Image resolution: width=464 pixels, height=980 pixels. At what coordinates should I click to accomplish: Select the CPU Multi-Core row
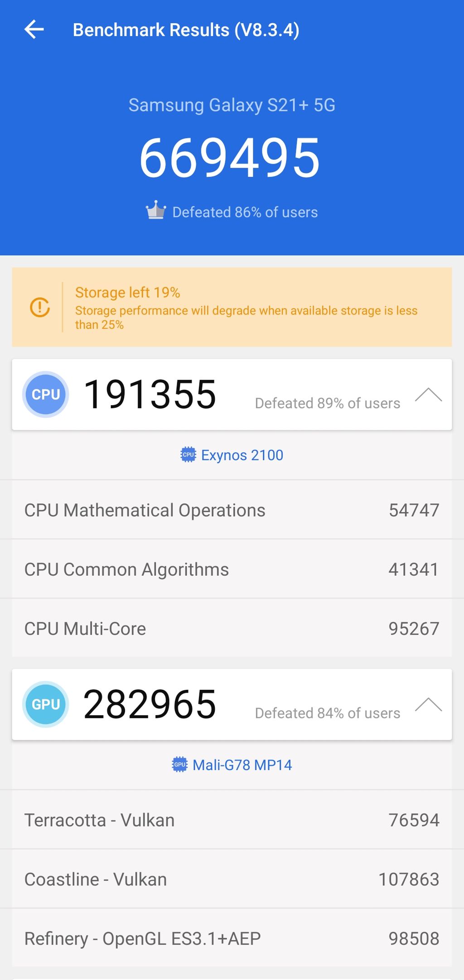coord(232,629)
